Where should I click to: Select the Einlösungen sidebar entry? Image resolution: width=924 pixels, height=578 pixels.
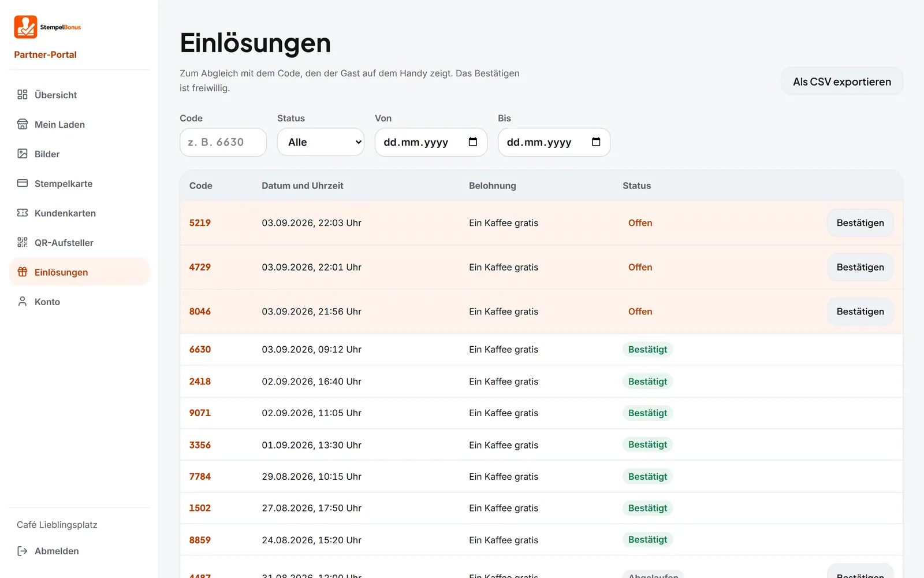tap(79, 272)
